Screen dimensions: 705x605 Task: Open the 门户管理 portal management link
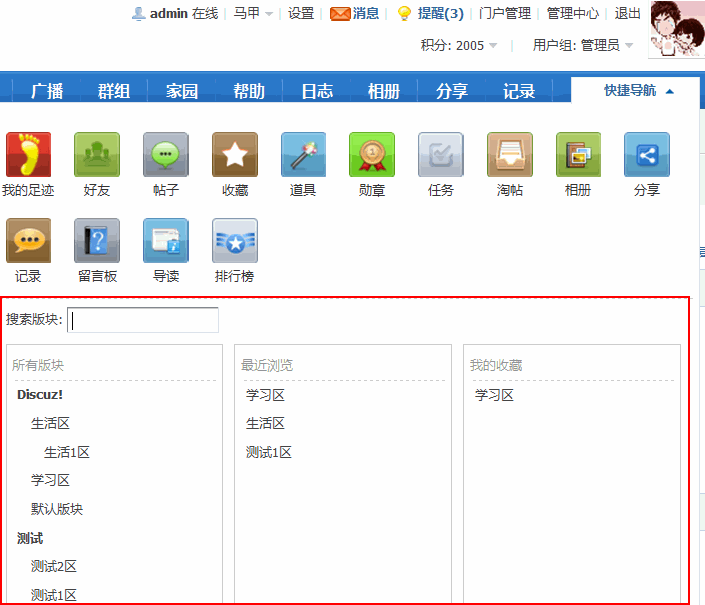pos(505,13)
